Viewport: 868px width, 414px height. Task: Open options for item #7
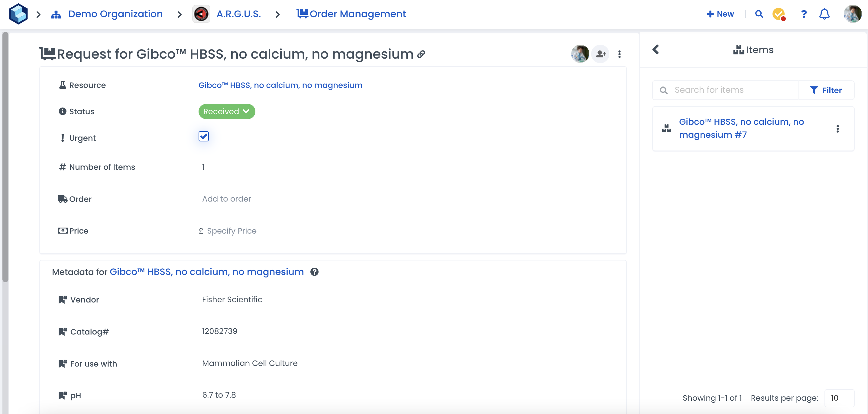(x=837, y=129)
